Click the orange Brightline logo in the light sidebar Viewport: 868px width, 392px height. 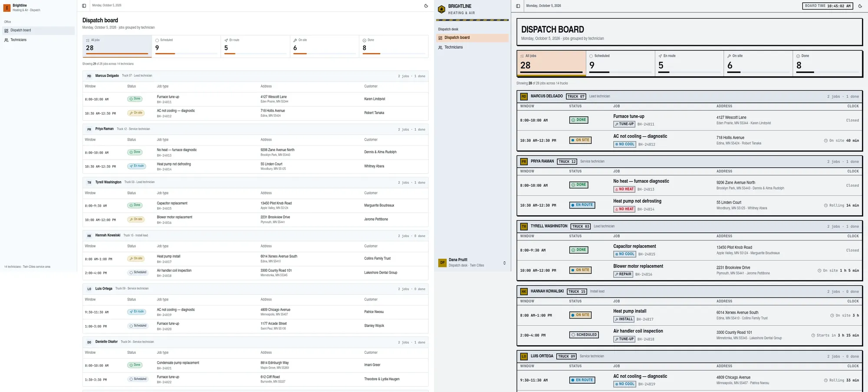[7, 8]
